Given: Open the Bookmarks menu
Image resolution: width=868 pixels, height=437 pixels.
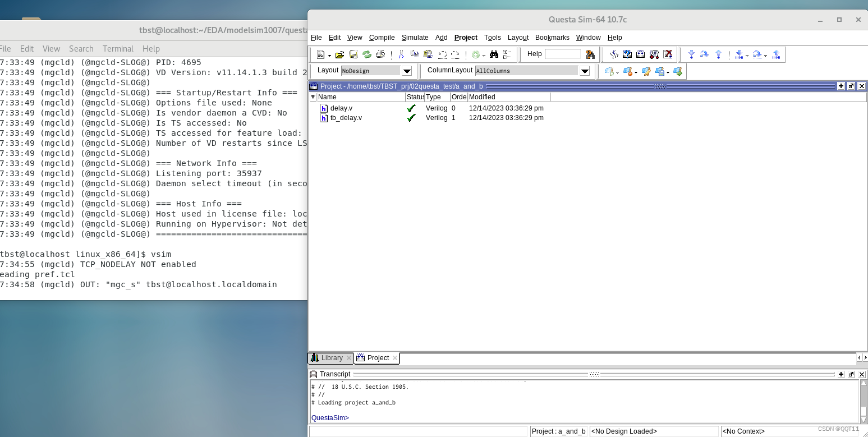Looking at the screenshot, I should [x=552, y=38].
